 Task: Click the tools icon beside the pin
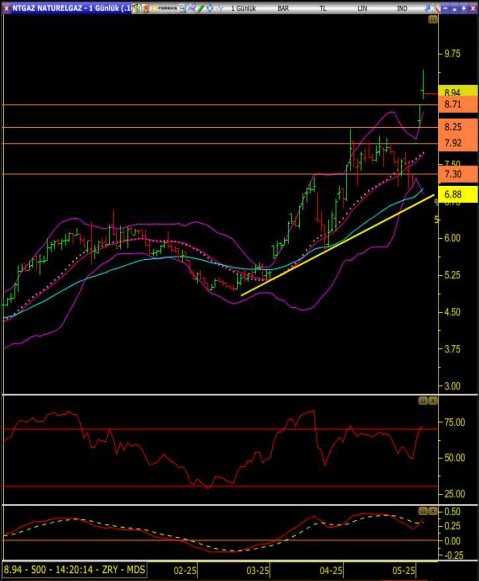pos(436,8)
